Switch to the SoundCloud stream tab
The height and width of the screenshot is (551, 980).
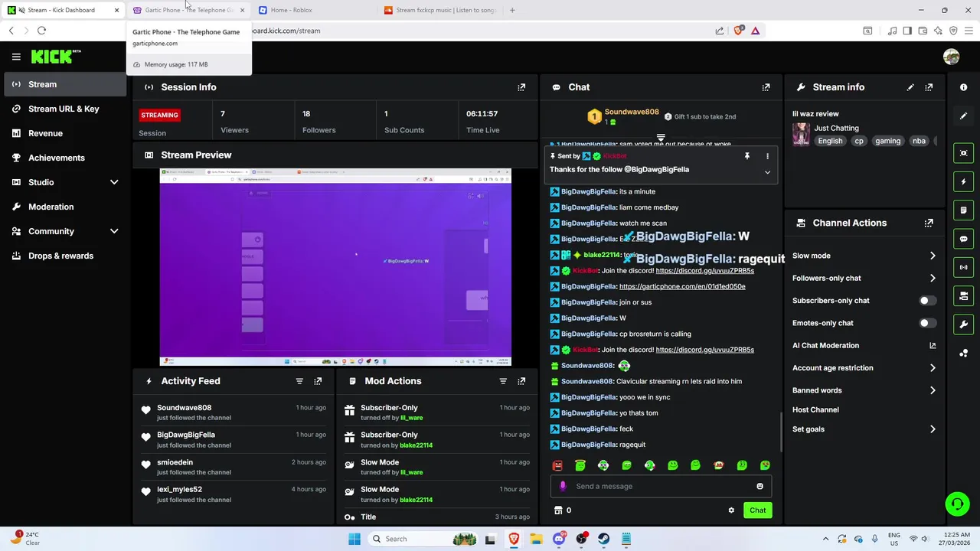pyautogui.click(x=439, y=10)
